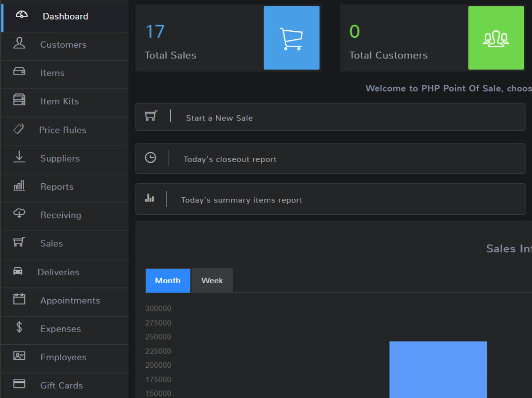Click the blue shopping cart tile
This screenshot has height=398, width=532.
click(292, 38)
